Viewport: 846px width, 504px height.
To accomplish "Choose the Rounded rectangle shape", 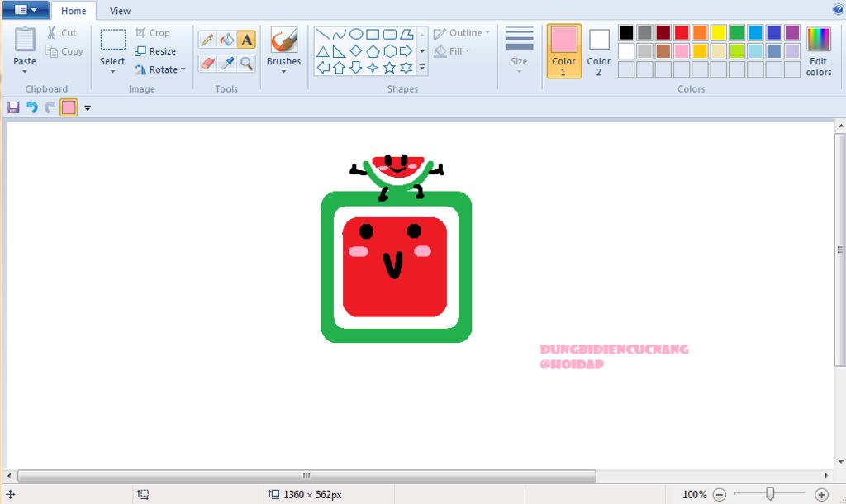I will tap(390, 35).
